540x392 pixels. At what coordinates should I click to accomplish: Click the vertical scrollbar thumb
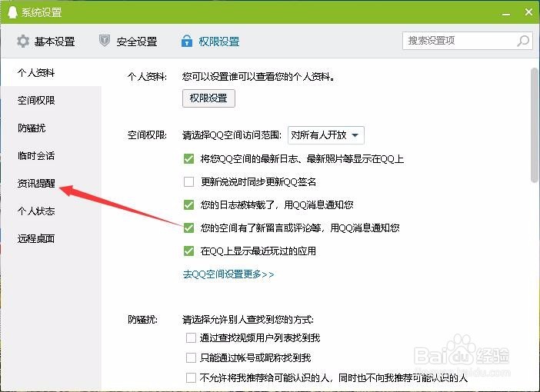click(x=535, y=125)
